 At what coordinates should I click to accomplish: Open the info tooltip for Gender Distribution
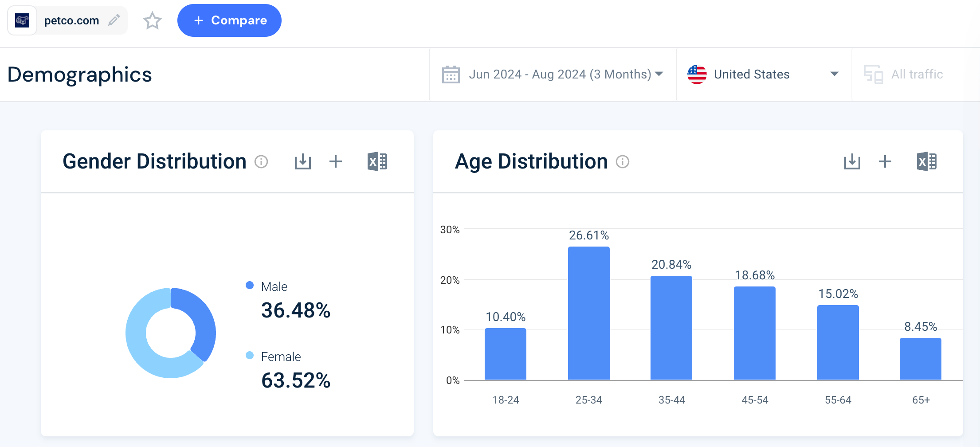[x=261, y=162]
